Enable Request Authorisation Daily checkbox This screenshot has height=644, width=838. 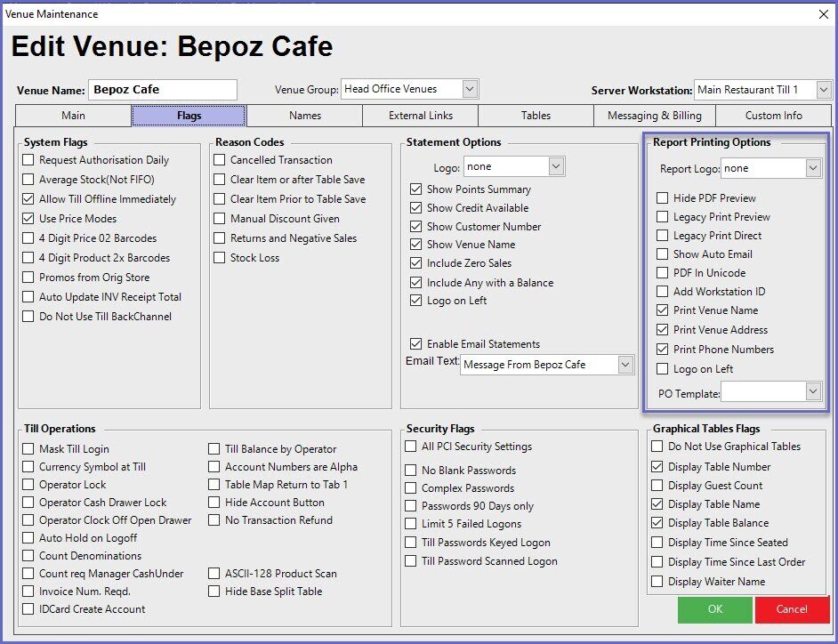(29, 160)
